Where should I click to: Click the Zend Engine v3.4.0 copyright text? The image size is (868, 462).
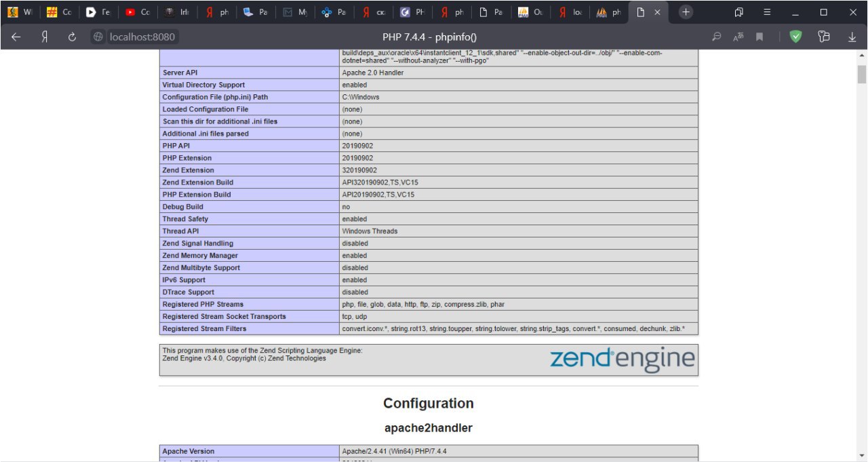tap(244, 359)
